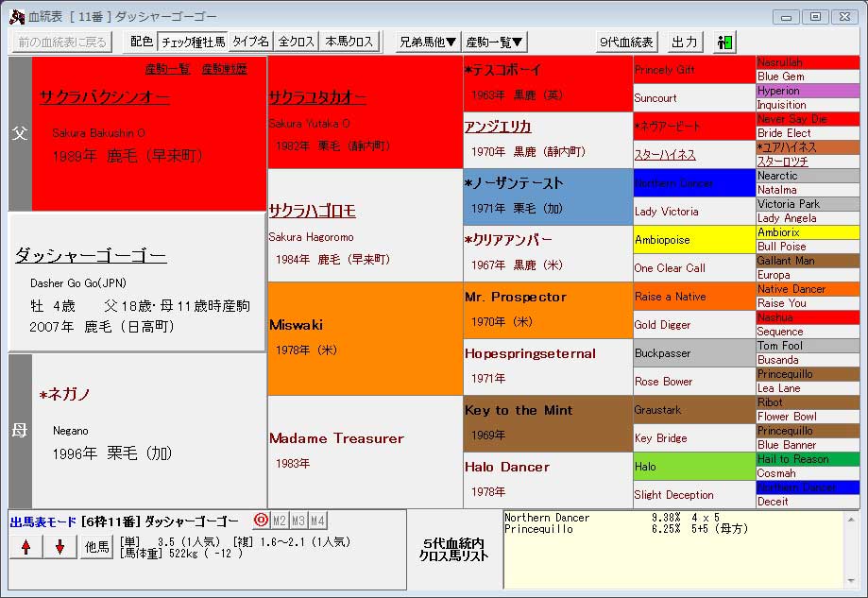Switch to the タイプ名 view
The width and height of the screenshot is (868, 598).
(x=251, y=43)
